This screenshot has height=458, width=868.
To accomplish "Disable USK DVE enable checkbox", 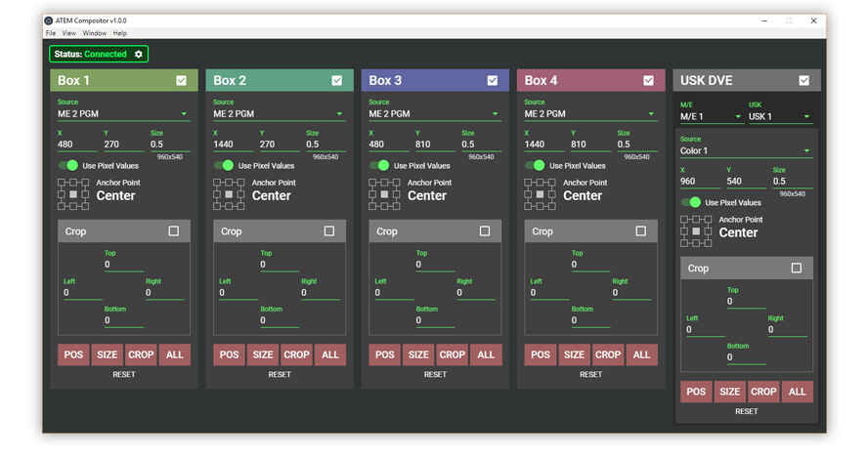I will tap(803, 80).
